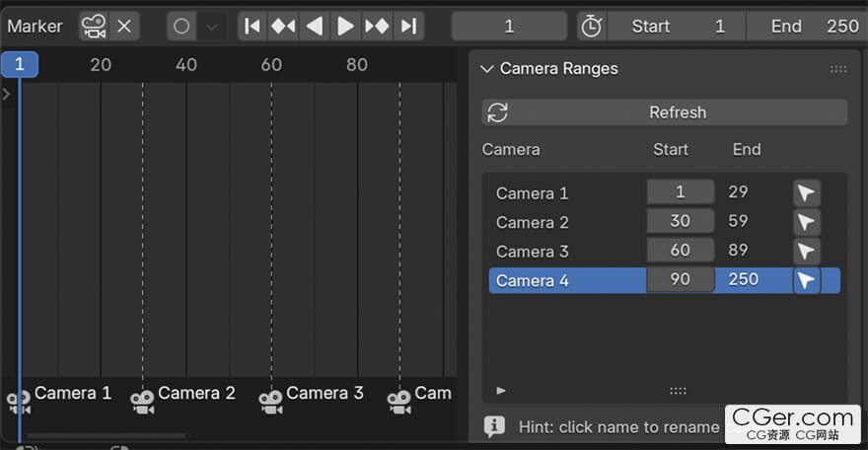Play the animation forward
The height and width of the screenshot is (450, 868).
point(345,27)
